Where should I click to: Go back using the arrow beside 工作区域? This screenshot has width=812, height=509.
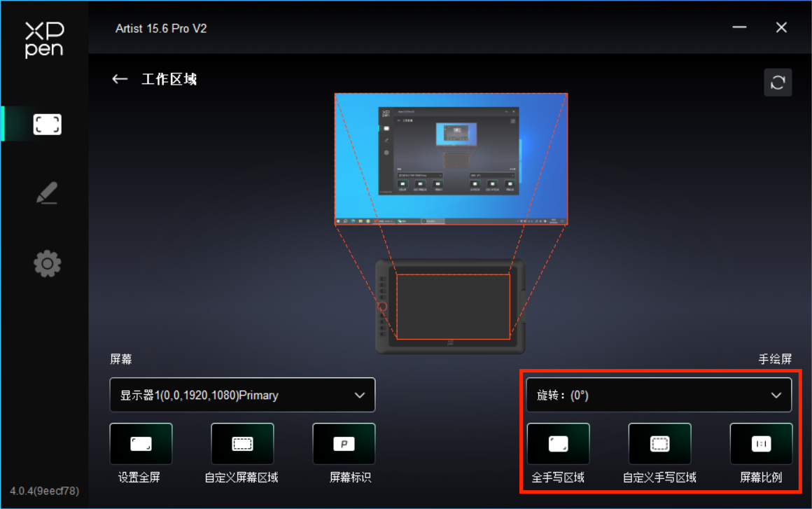[x=120, y=79]
